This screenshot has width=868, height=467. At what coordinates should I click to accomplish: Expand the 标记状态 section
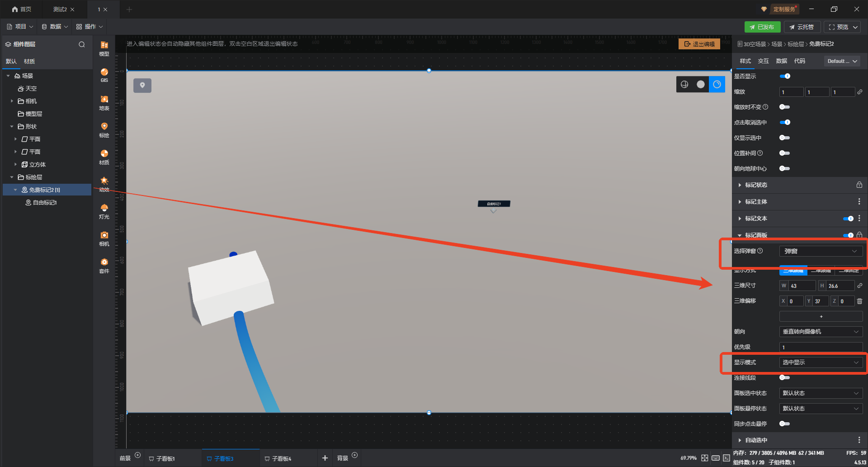[x=756, y=185]
